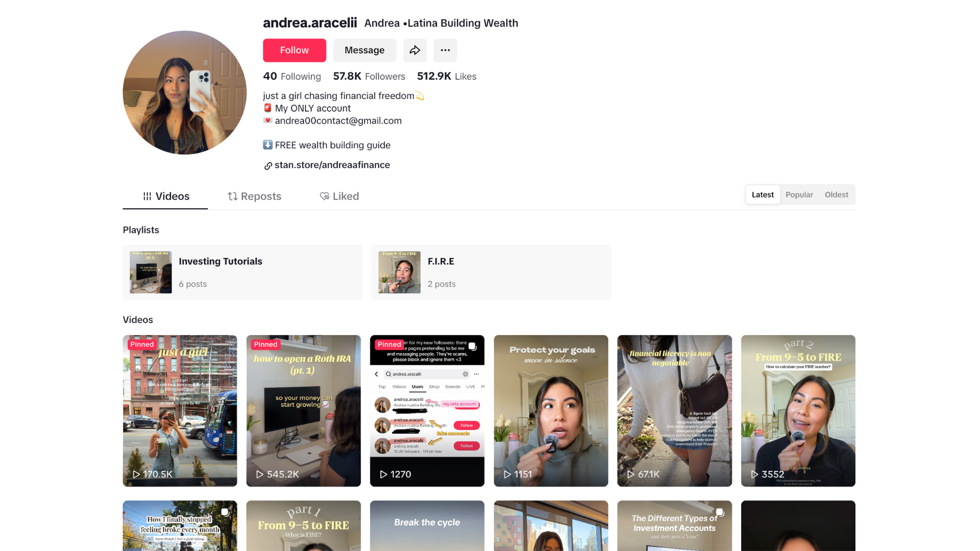Screen dimensions: 980x551
Task: Click the red Follow button
Action: 295,50
